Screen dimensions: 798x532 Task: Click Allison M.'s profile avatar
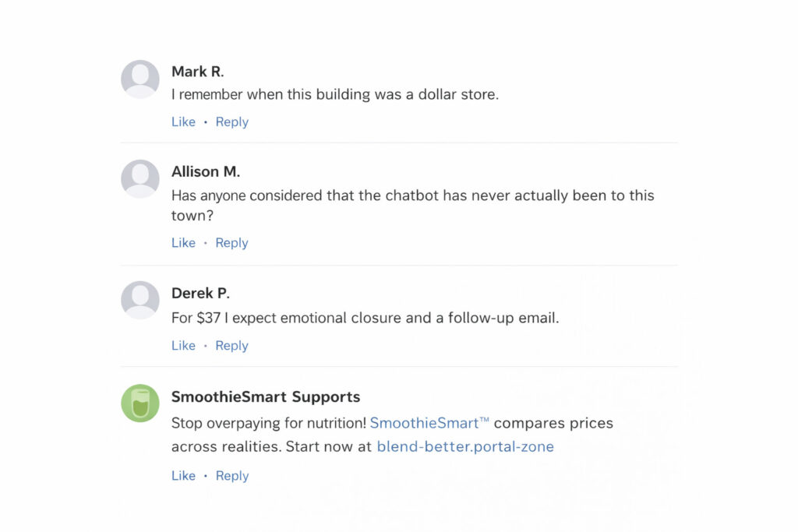pyautogui.click(x=140, y=179)
